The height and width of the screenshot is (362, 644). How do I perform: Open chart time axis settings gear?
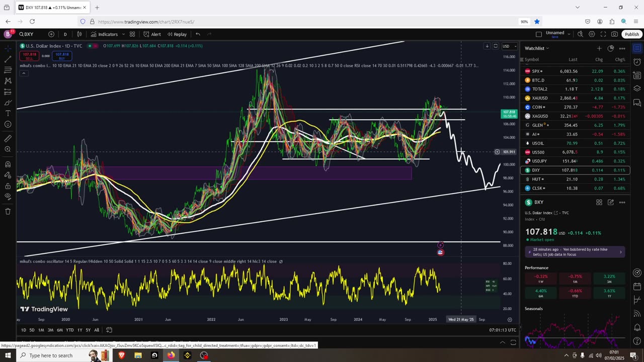(x=510, y=319)
